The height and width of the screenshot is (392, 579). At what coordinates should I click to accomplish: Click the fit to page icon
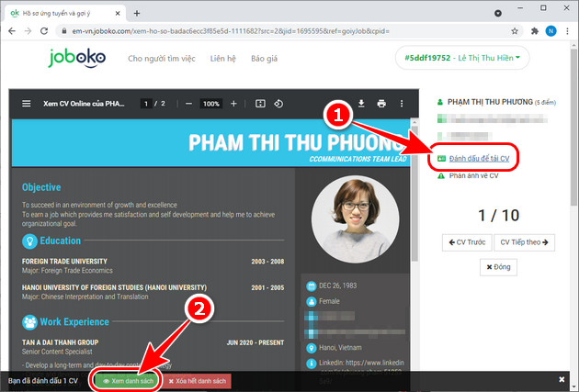[x=260, y=104]
